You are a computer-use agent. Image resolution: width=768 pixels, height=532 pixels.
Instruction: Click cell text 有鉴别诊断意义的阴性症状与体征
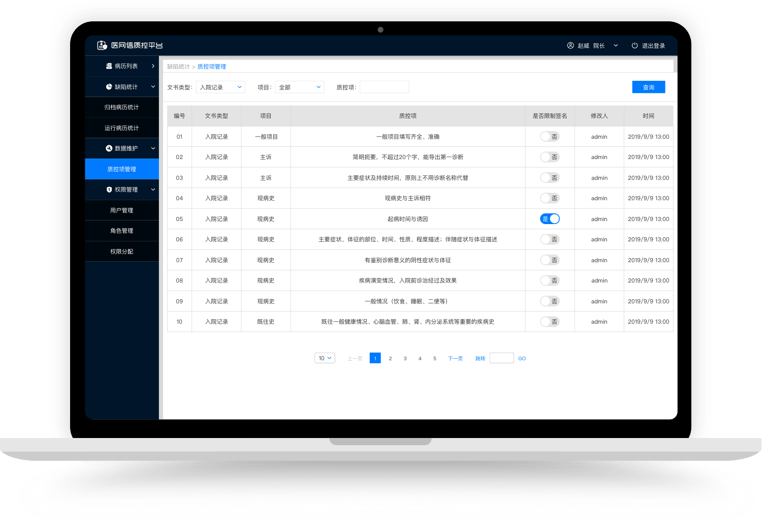click(x=408, y=260)
